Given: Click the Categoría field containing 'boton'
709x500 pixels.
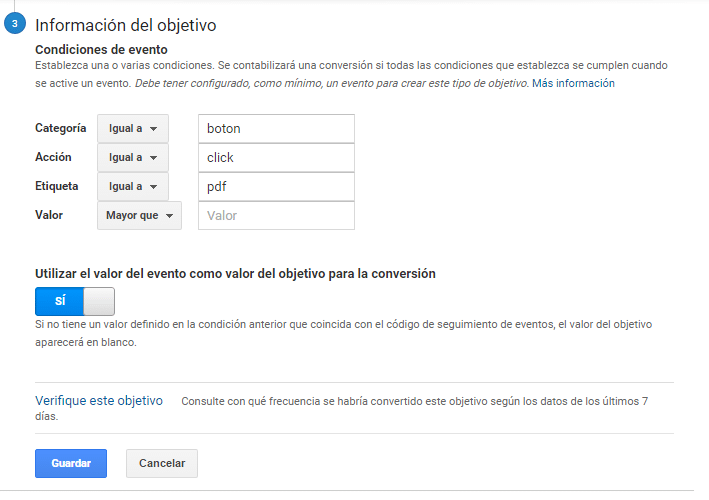Looking at the screenshot, I should 276,129.
